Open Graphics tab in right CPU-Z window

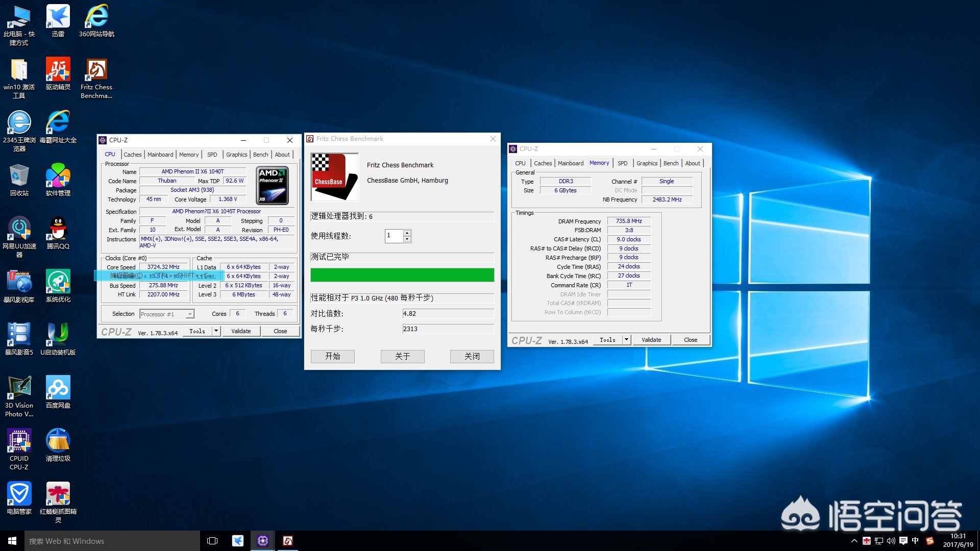(x=647, y=163)
